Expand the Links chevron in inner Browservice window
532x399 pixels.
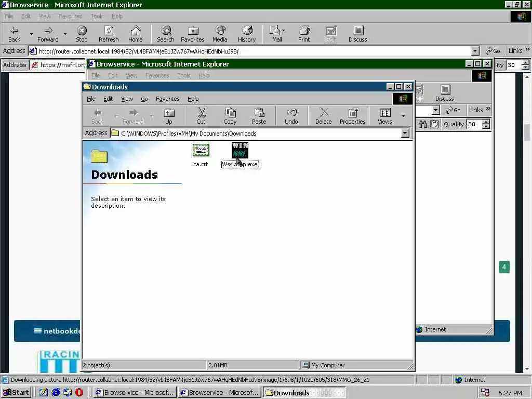(x=488, y=109)
